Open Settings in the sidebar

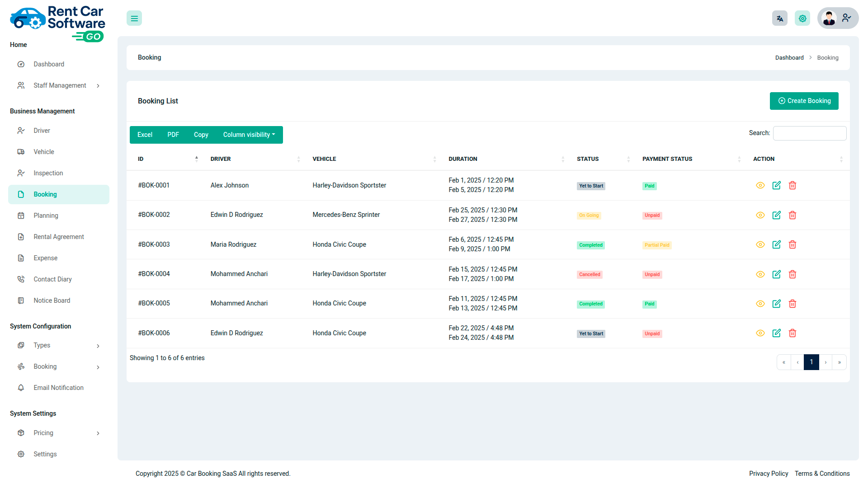click(x=59, y=454)
